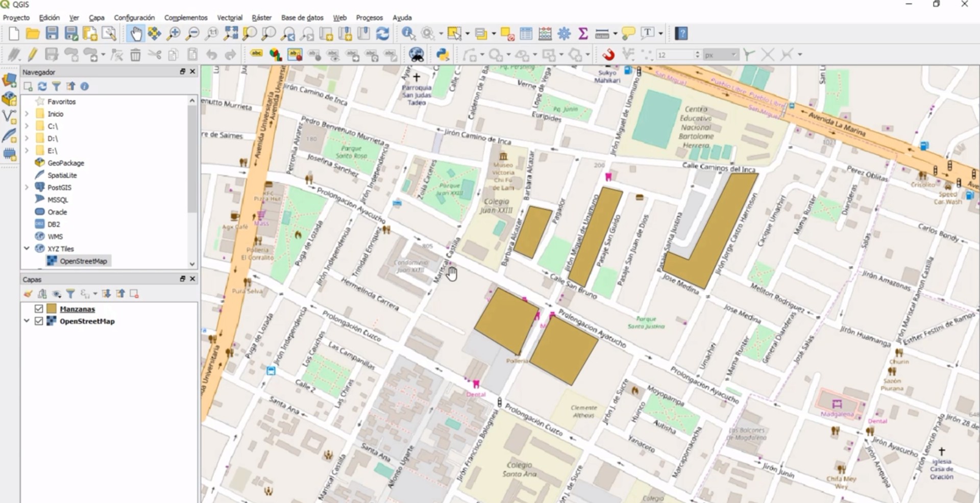Open the select features tool dropdown arrow
This screenshot has height=503, width=980.
click(x=467, y=34)
